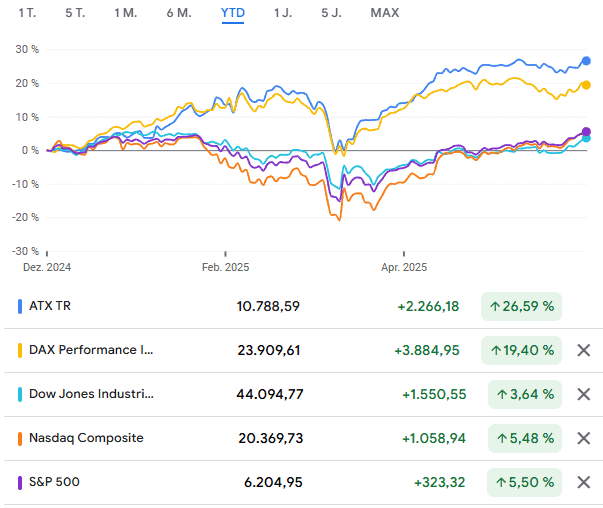Open the Nasdaq Composite row
Viewport: 603px width, 508px height.
click(302, 438)
